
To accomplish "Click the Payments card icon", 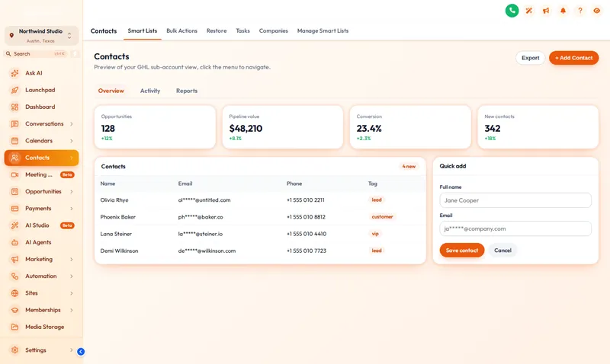I will coord(14,209).
